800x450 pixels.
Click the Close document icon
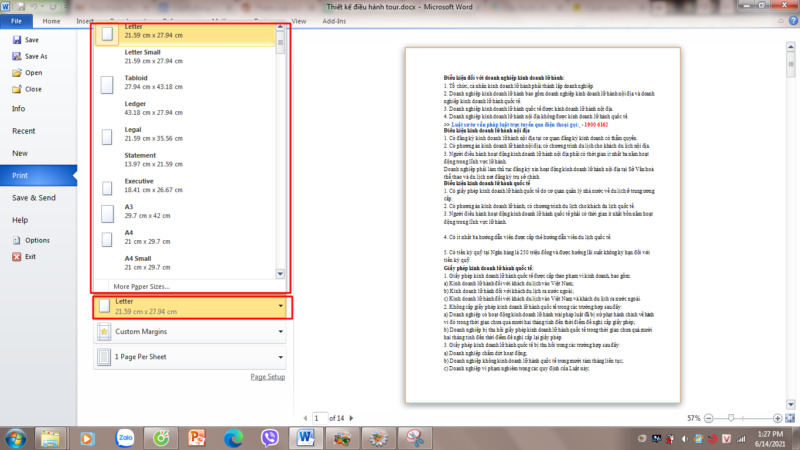pyautogui.click(x=17, y=89)
